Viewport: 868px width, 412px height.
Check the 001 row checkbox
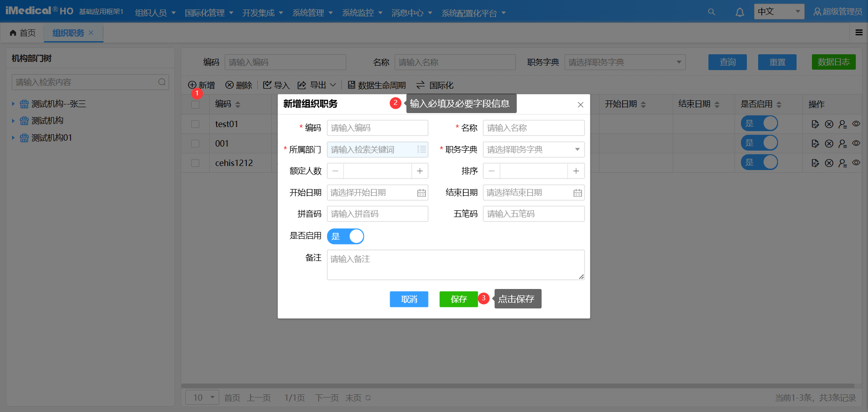tap(195, 143)
